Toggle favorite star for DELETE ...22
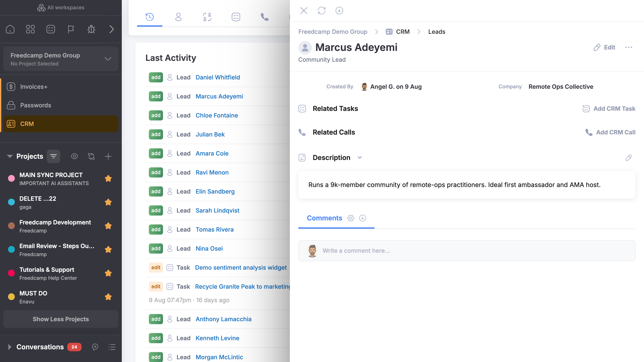644x362 pixels. tap(108, 202)
